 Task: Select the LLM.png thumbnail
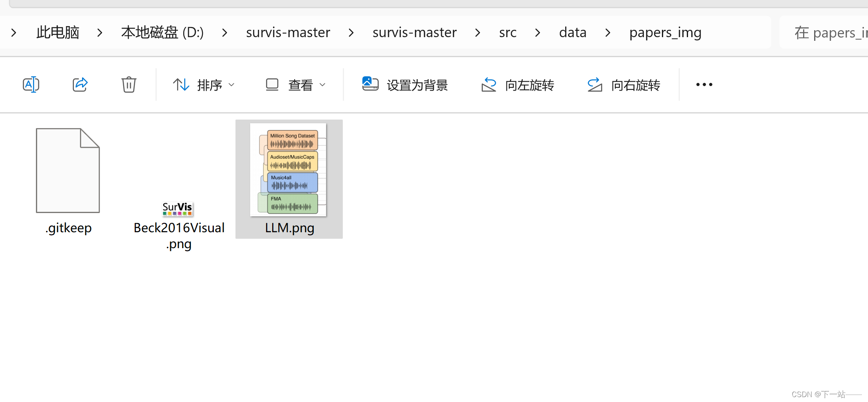288,170
